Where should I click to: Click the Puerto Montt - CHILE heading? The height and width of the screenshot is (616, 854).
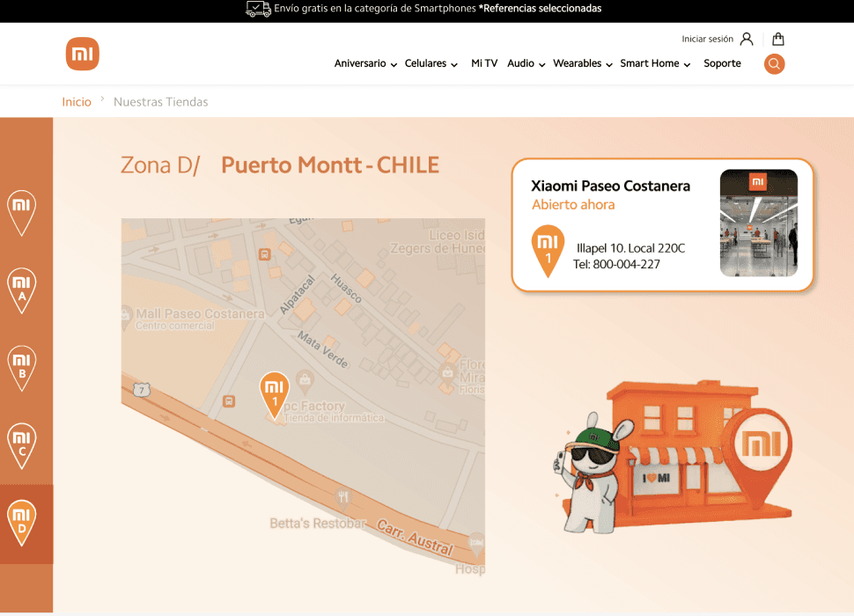click(330, 165)
